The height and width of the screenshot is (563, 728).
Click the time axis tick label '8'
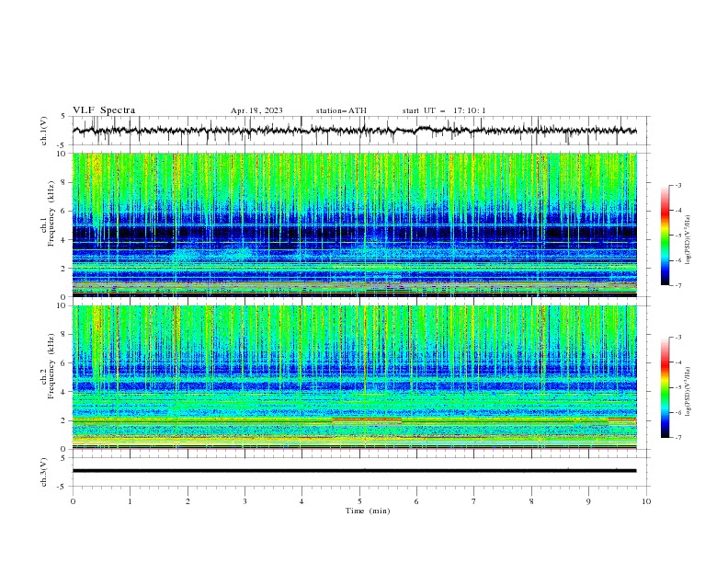tap(531, 501)
